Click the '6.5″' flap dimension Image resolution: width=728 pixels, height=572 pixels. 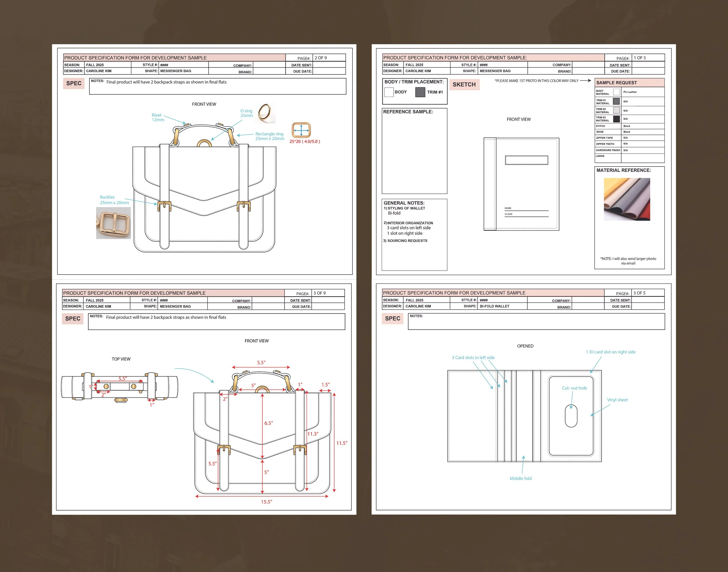(268, 423)
